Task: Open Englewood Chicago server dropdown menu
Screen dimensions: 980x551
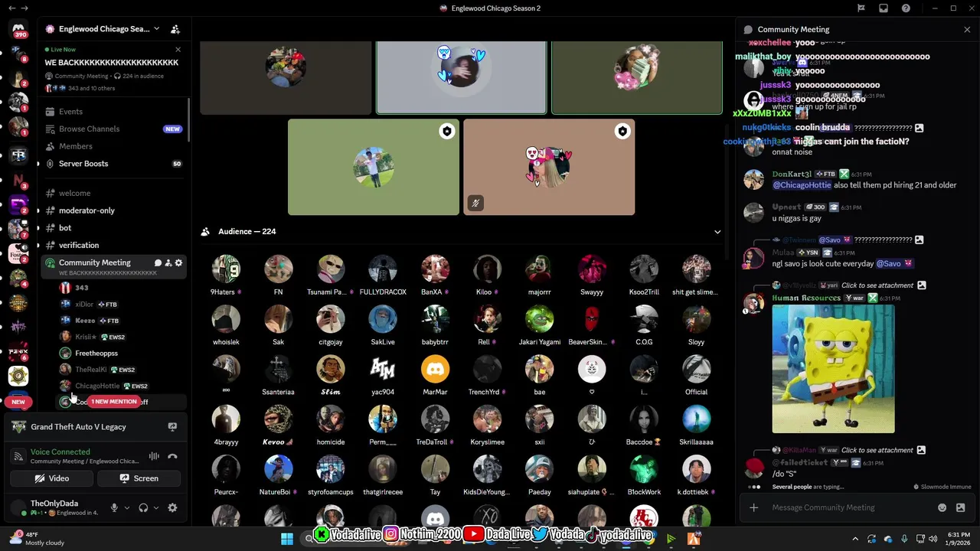Action: click(x=156, y=29)
